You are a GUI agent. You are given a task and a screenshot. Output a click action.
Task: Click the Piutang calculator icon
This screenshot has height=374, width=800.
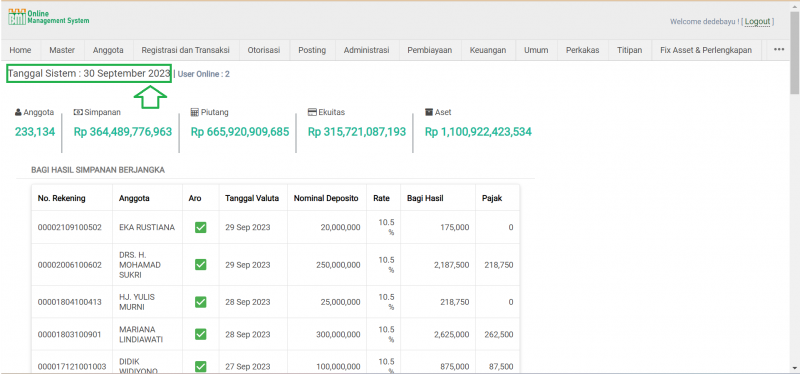click(194, 112)
